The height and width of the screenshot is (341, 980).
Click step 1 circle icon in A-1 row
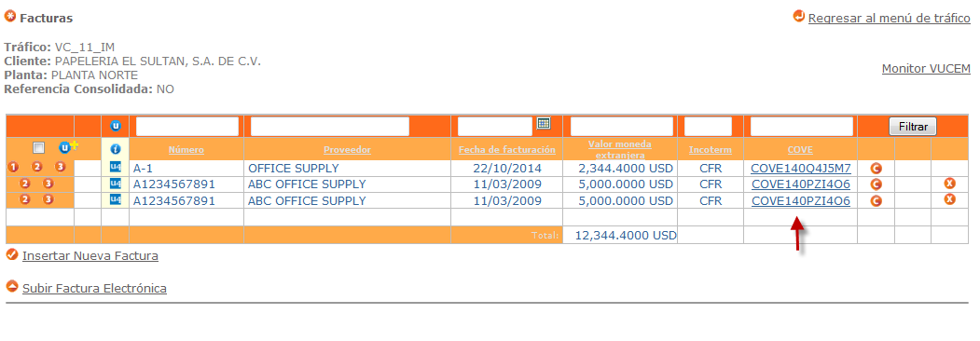click(13, 168)
